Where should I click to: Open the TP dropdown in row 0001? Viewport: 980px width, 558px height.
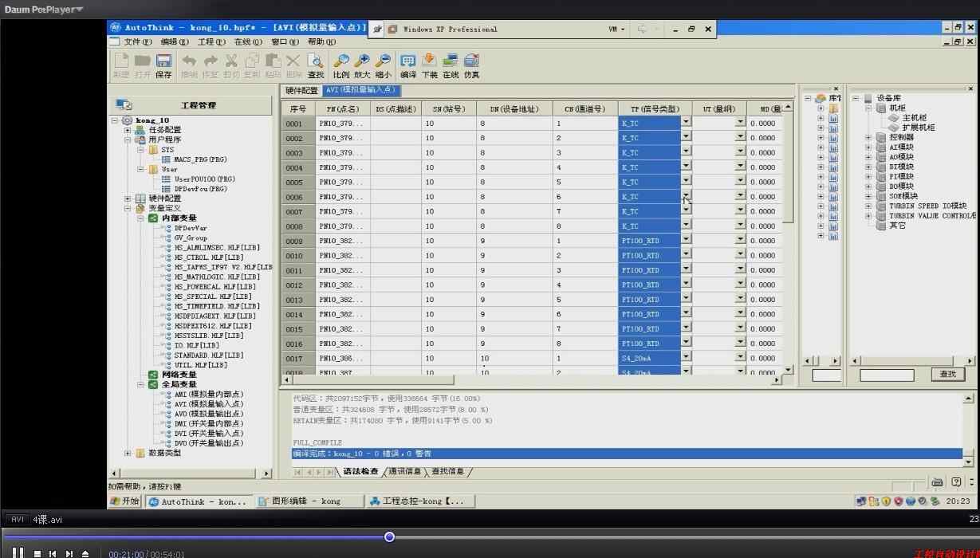[686, 123]
